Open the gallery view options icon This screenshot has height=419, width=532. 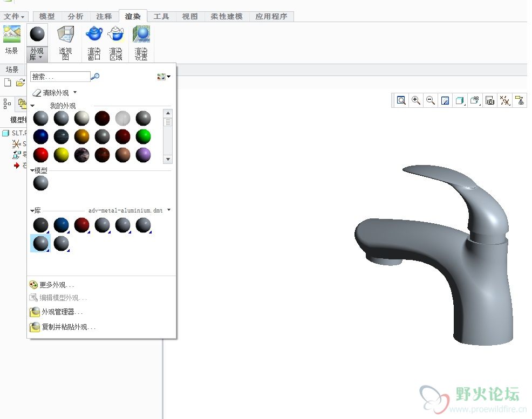[x=163, y=77]
